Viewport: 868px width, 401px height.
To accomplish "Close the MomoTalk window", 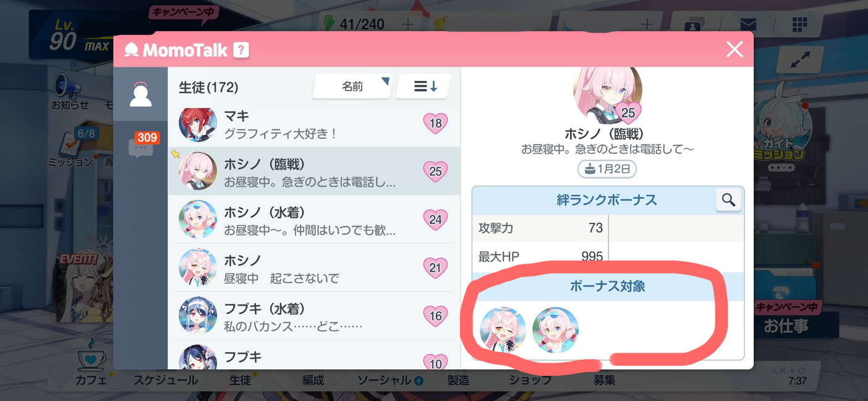I will pyautogui.click(x=734, y=50).
